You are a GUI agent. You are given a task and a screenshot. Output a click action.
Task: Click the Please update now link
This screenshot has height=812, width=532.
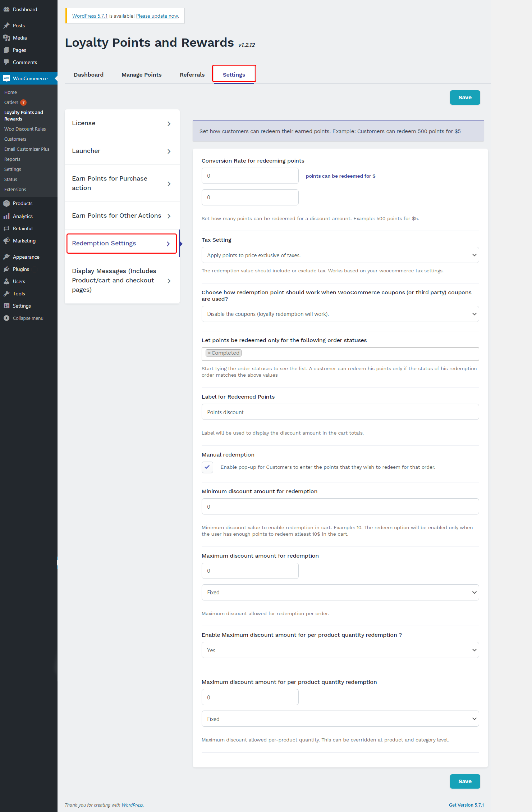157,16
